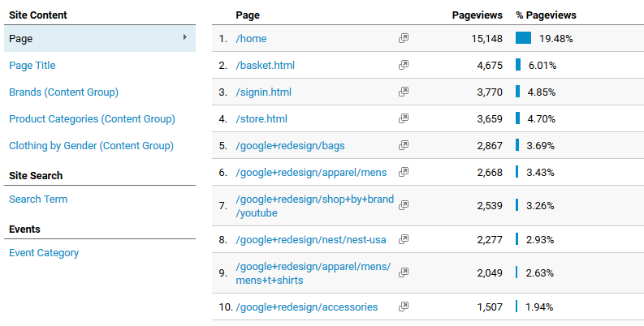644x326 pixels.
Task: Click pop-out icon for accessories page
Action: click(404, 307)
